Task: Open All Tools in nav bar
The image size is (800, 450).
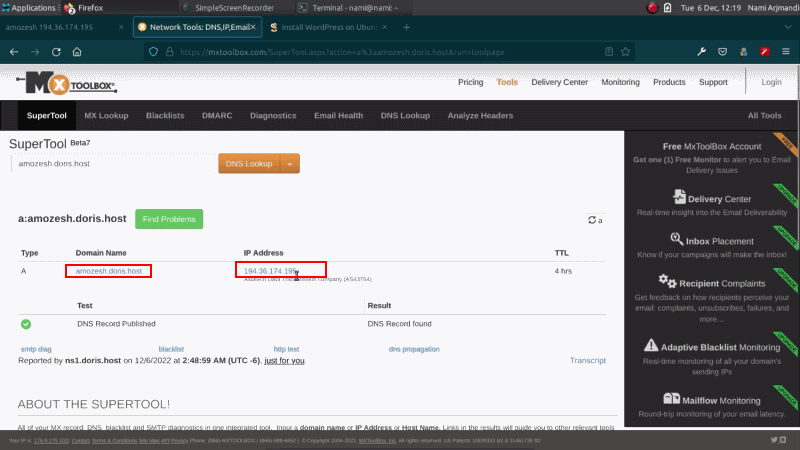Action: click(764, 115)
